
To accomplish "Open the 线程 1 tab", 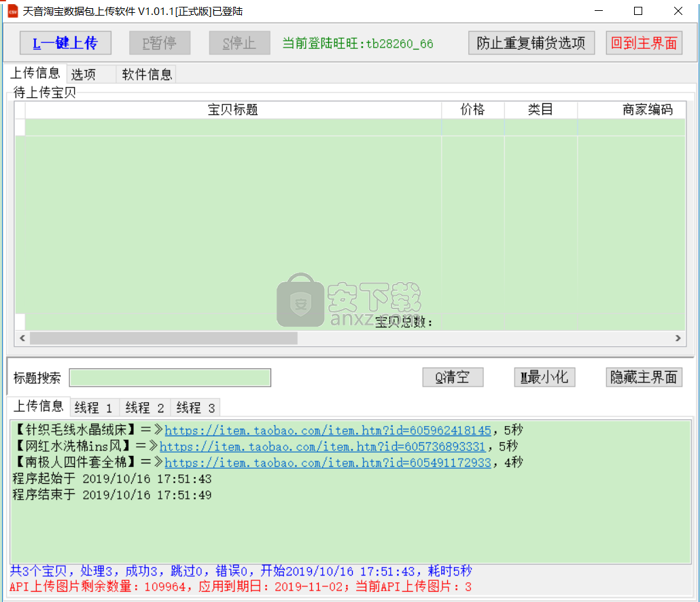I will pos(94,408).
